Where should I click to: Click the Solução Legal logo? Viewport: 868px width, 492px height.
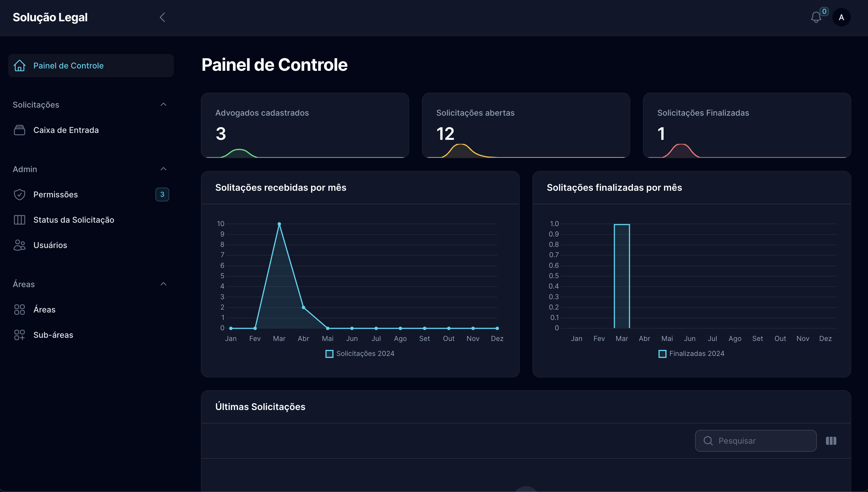tap(50, 17)
